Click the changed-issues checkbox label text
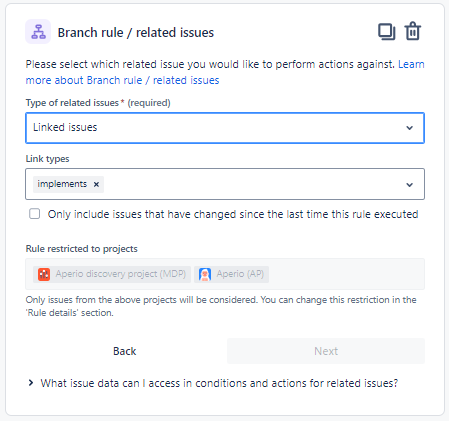This screenshot has height=421, width=449. point(233,214)
